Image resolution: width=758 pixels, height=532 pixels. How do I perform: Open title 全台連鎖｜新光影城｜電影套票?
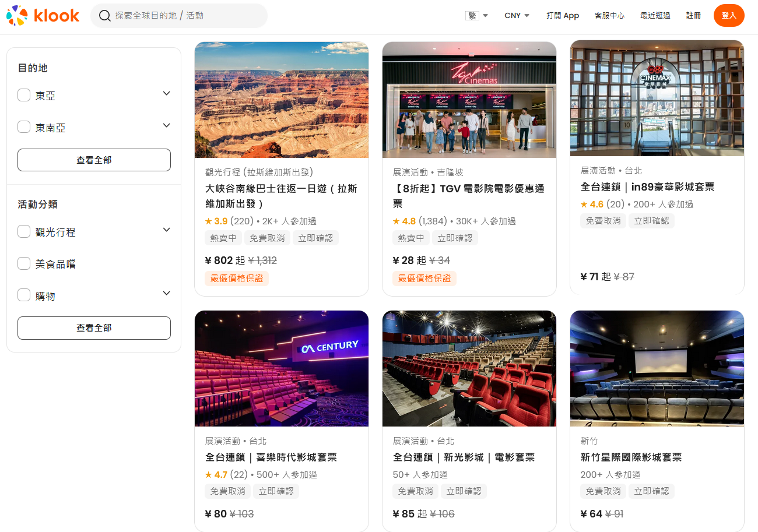point(464,457)
